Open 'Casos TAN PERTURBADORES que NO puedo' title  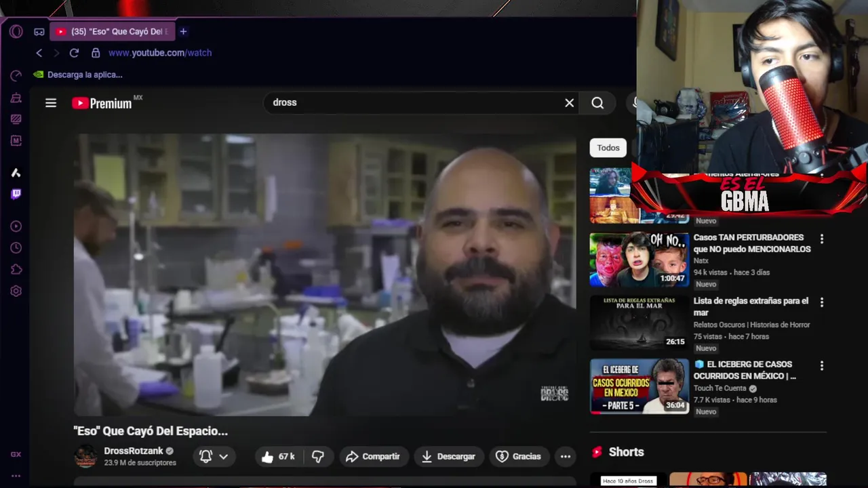752,243
